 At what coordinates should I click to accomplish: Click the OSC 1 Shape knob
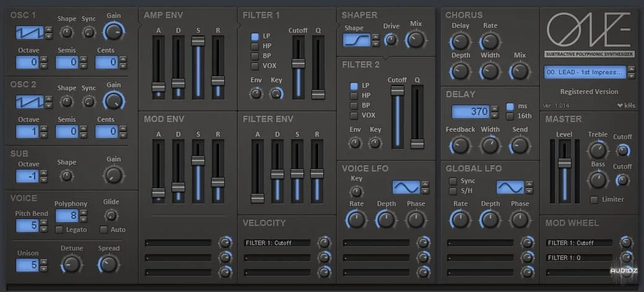click(x=66, y=32)
